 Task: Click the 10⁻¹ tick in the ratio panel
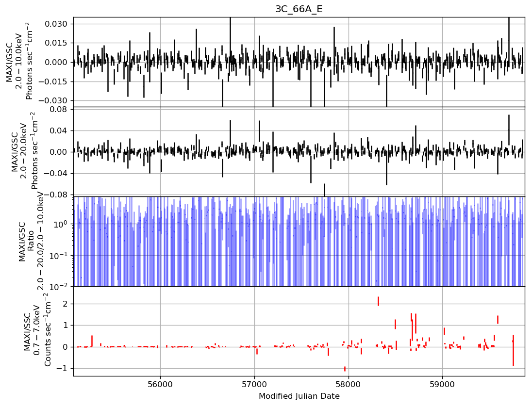[59, 255]
